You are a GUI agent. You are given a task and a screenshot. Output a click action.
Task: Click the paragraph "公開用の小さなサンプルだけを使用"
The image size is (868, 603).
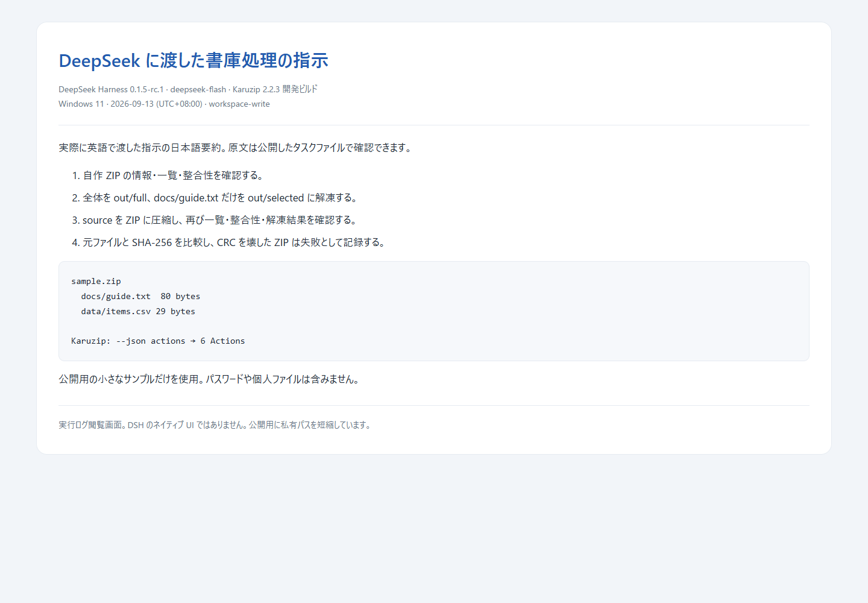click(210, 379)
